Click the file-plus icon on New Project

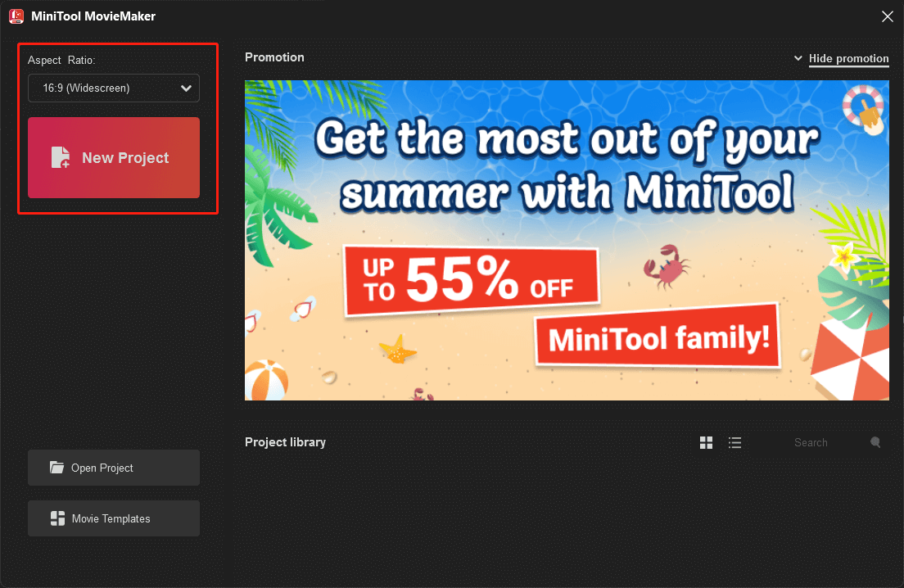(x=61, y=158)
